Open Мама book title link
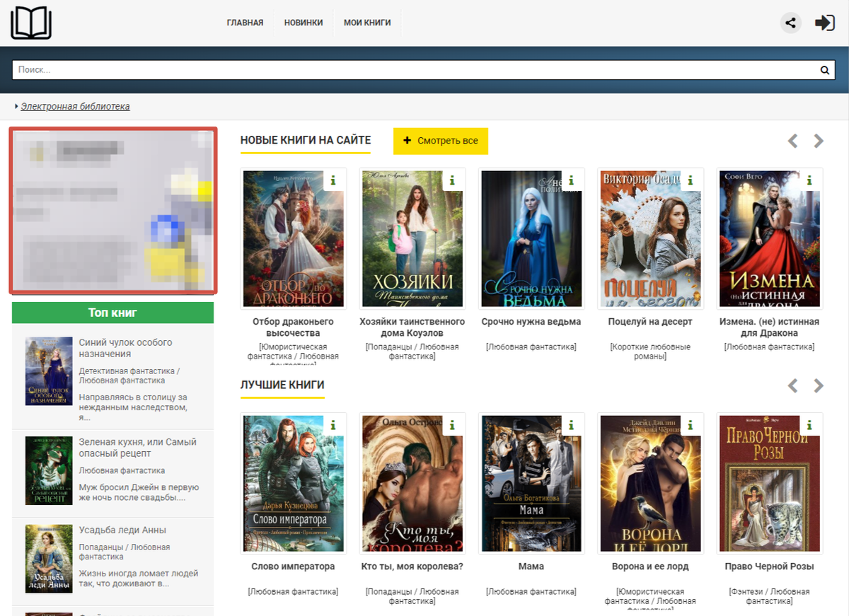849x616 pixels. click(x=531, y=566)
